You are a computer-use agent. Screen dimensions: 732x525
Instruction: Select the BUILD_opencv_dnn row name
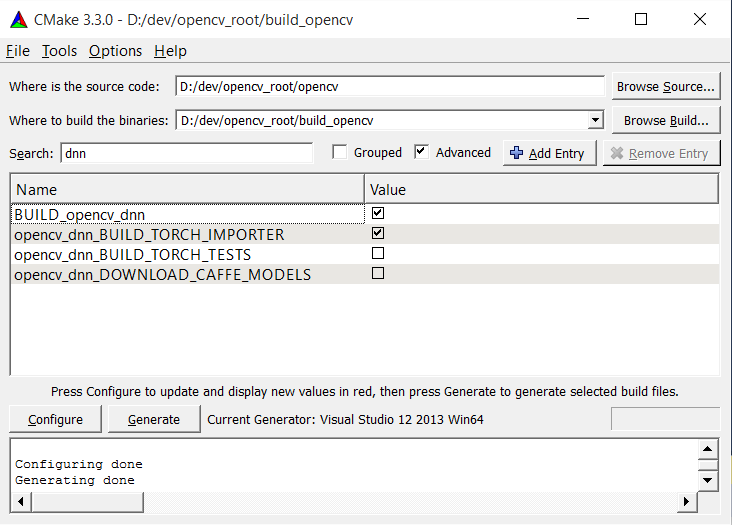coord(79,215)
